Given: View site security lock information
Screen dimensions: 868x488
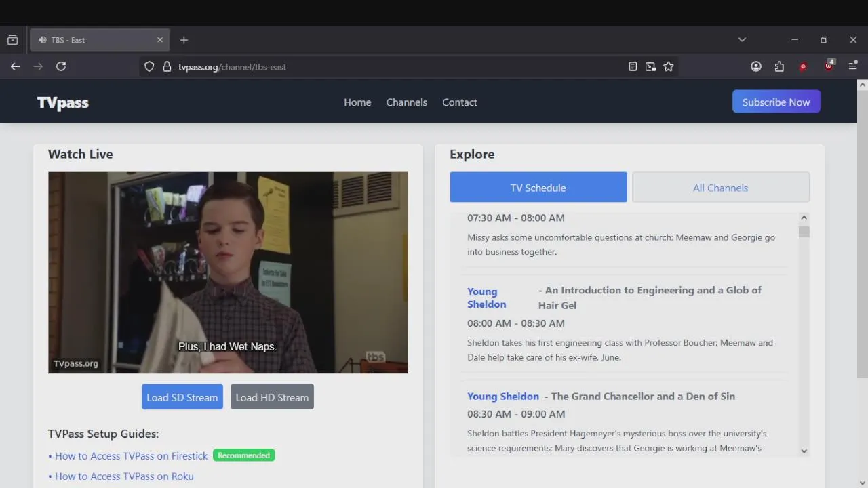Looking at the screenshot, I should point(167,66).
